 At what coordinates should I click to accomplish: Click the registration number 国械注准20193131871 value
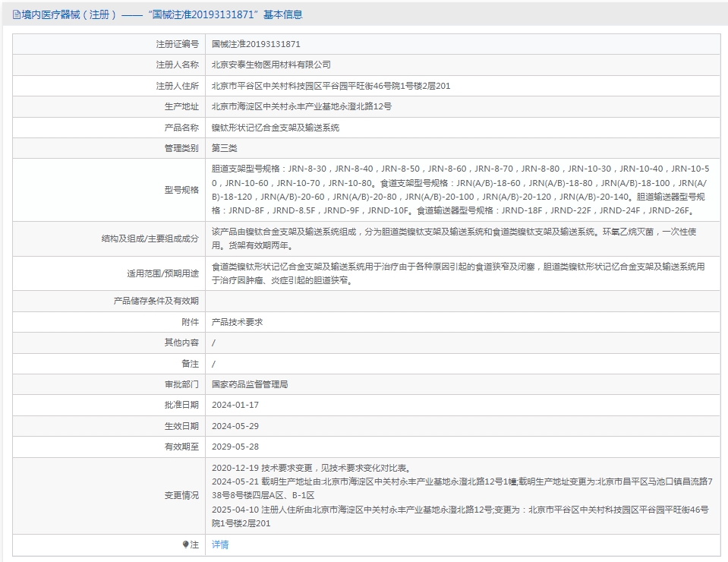pyautogui.click(x=255, y=45)
